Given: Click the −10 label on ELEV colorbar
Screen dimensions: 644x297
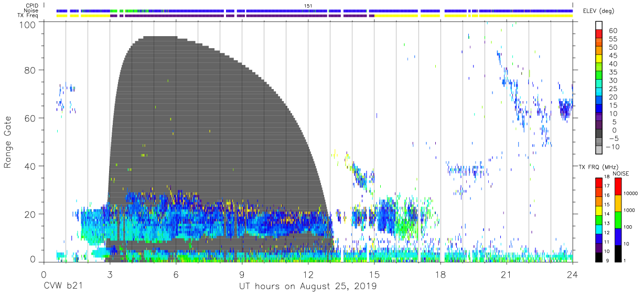Looking at the screenshot, I should (x=611, y=147).
